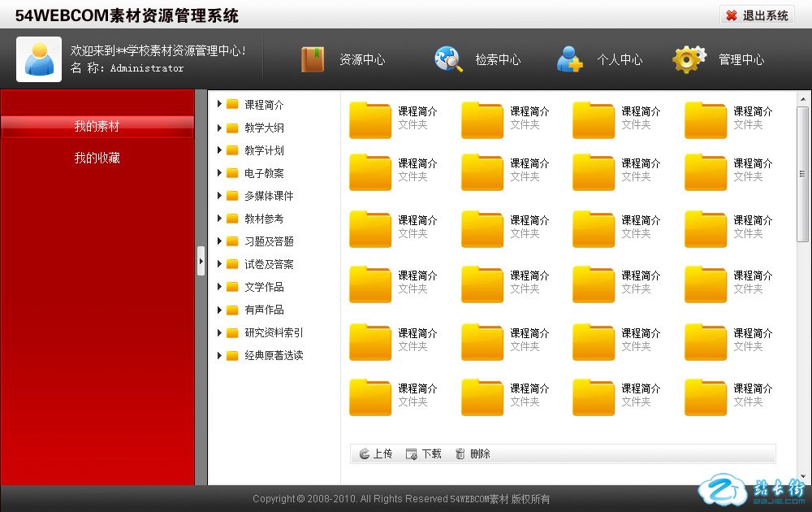Open 管理中心 gear icon
The image size is (812, 512).
(x=689, y=59)
